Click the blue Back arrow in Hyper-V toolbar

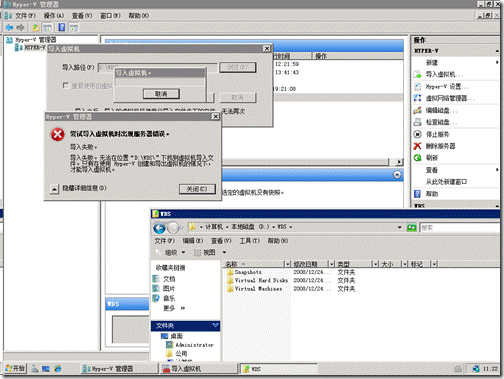[9, 27]
